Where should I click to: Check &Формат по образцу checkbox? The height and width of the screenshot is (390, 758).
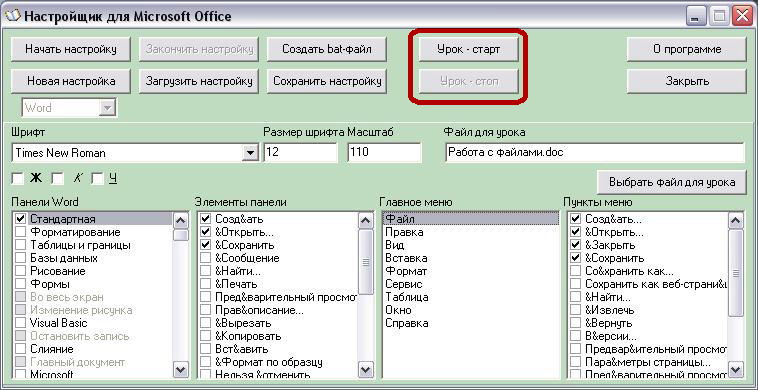205,362
